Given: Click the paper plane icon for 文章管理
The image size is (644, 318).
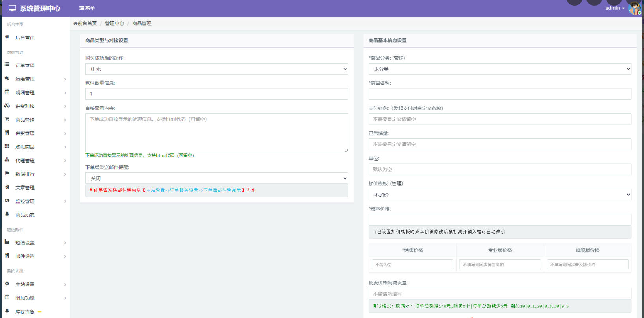Looking at the screenshot, I should (7, 187).
